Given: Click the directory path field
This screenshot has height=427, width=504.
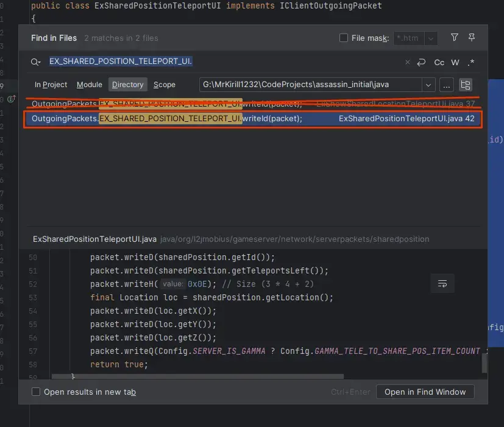Looking at the screenshot, I should [x=310, y=85].
